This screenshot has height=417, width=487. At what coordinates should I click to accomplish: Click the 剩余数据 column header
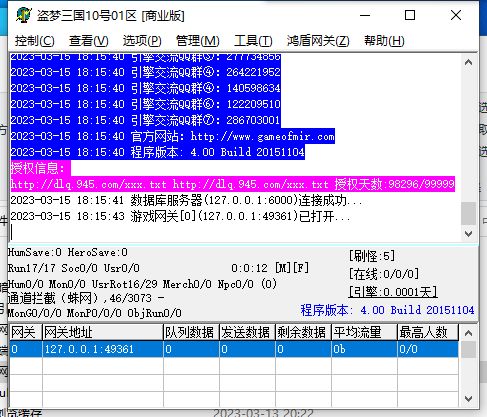coord(303,332)
